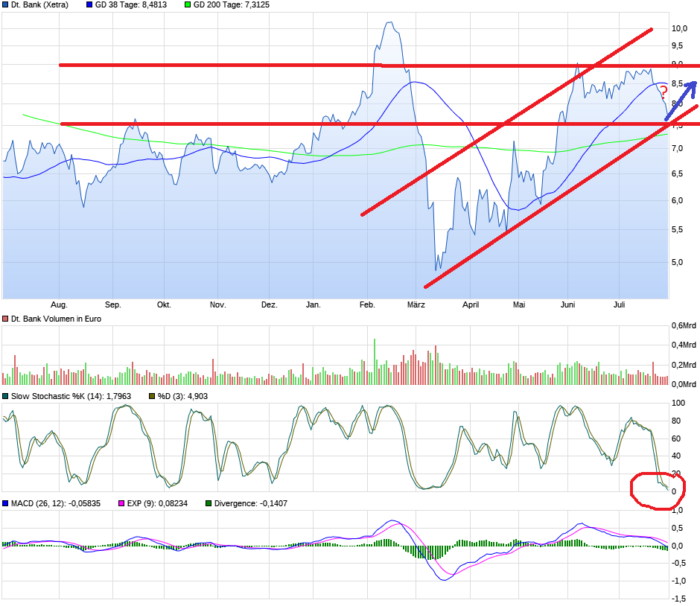
Task: Click the '10,0' price axis value
Action: pos(679,28)
